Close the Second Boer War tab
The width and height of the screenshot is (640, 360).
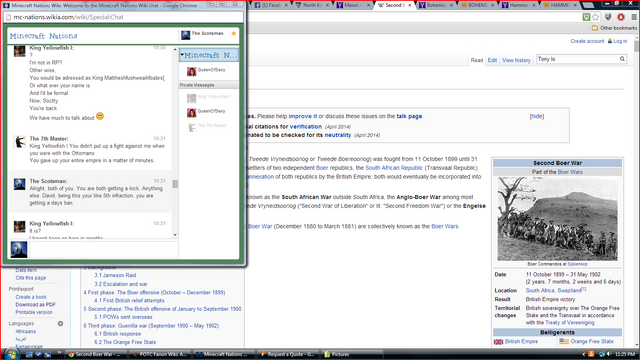pos(410,5)
